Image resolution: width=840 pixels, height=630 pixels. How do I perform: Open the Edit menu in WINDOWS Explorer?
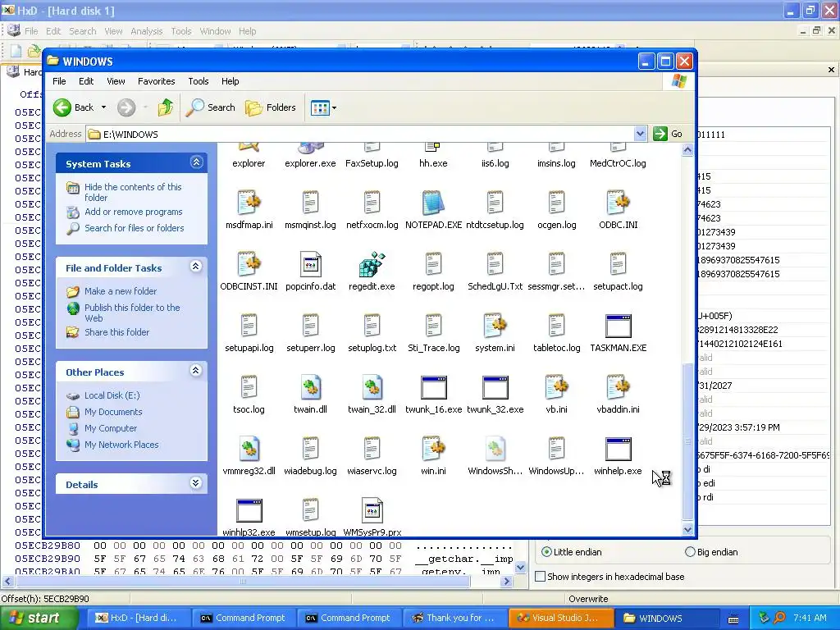86,81
